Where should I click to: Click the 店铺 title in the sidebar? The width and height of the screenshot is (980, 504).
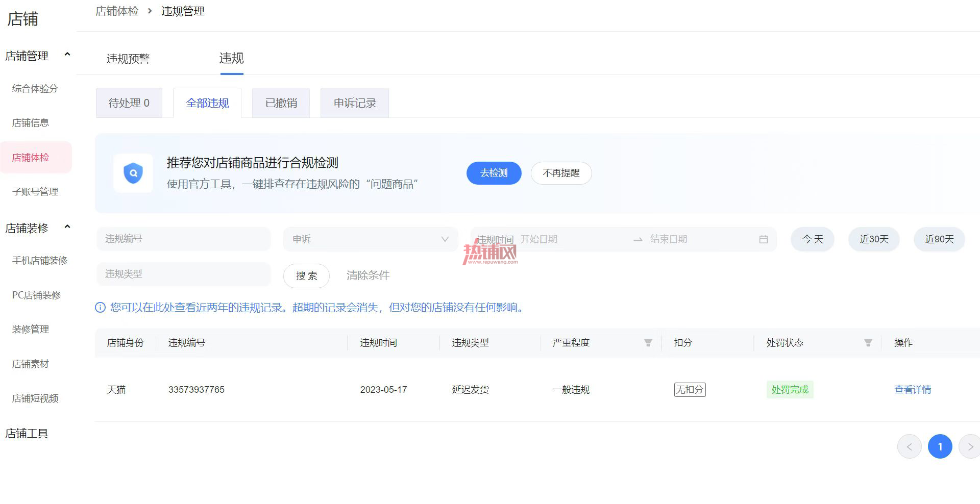23,19
